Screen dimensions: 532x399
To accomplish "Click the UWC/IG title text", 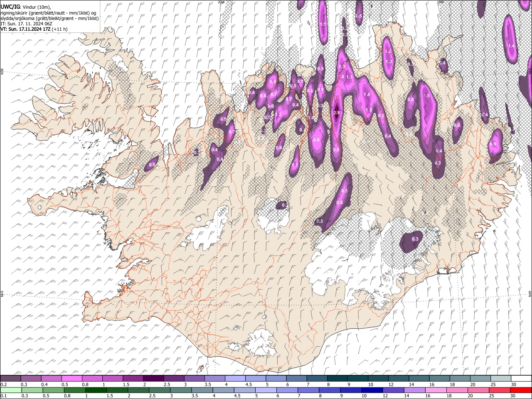I will [x=10, y=7].
